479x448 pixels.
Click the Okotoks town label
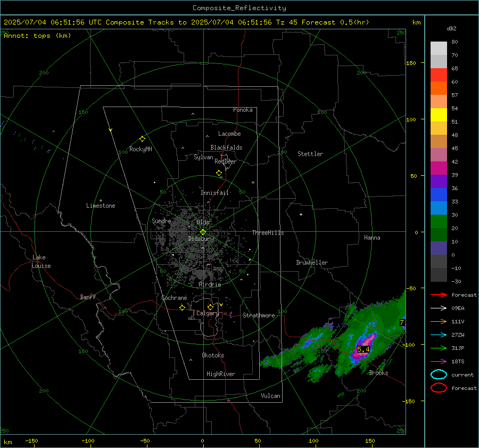pos(213,355)
